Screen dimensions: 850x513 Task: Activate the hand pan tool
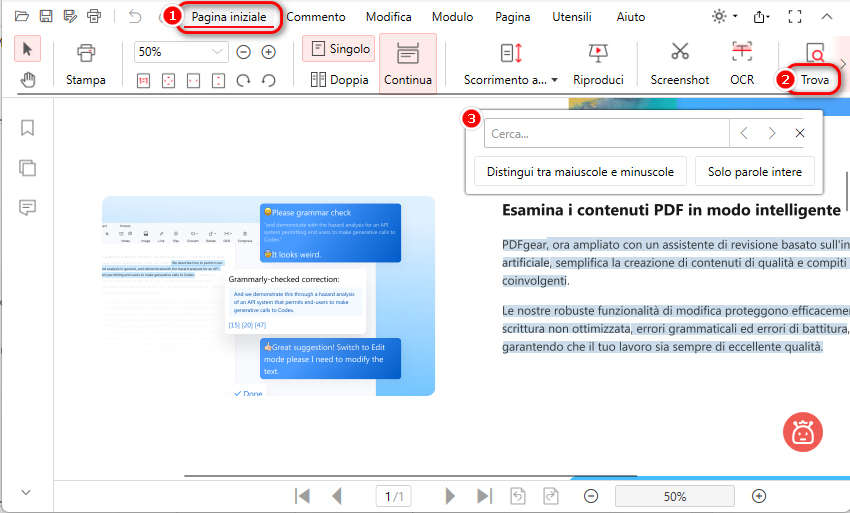pos(28,80)
